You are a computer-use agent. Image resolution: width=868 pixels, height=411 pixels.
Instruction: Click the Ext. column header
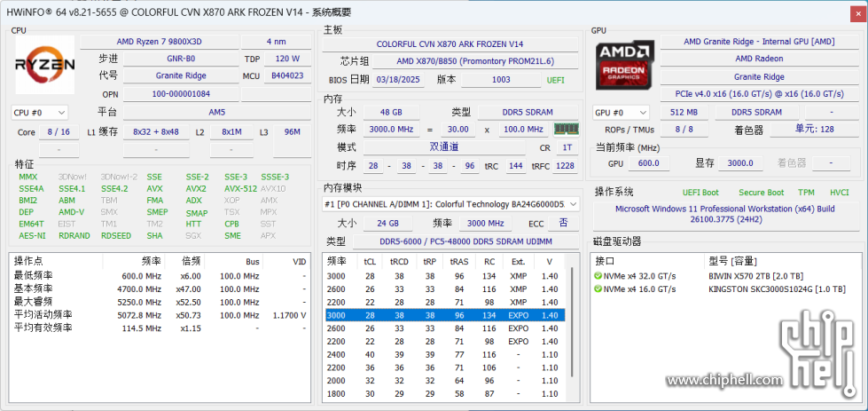pyautogui.click(x=519, y=262)
